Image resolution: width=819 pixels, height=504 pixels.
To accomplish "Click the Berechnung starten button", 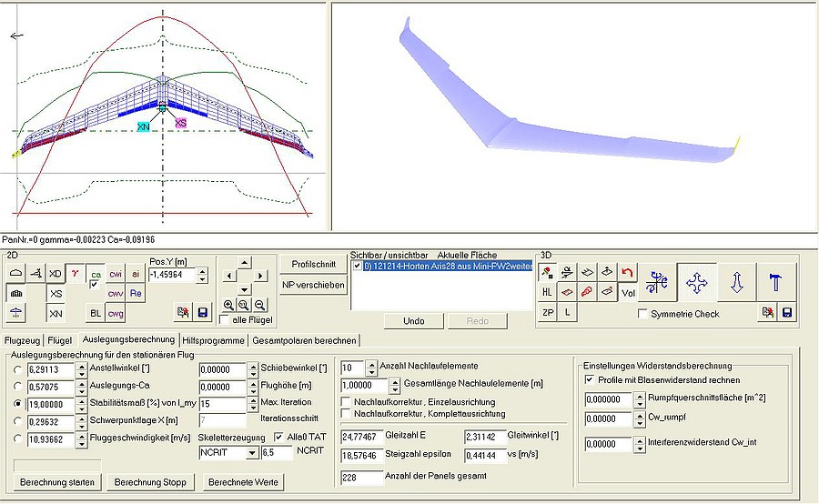I will tap(56, 481).
